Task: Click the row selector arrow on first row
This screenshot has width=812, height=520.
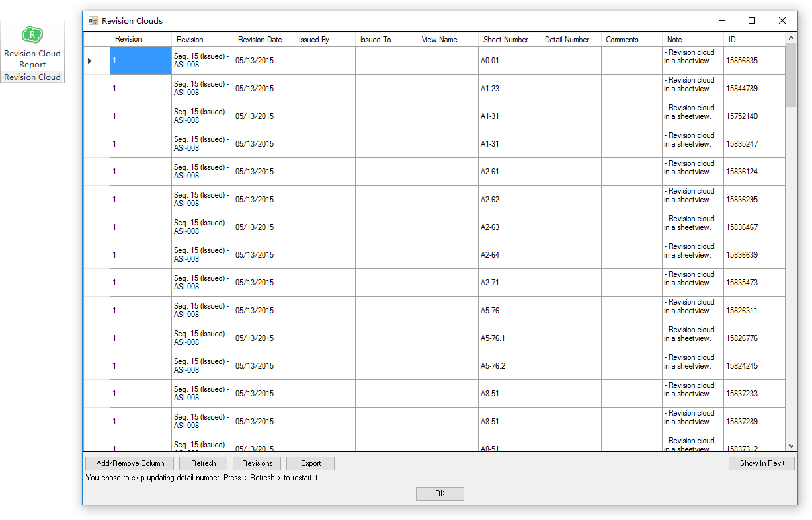Action: (89, 60)
